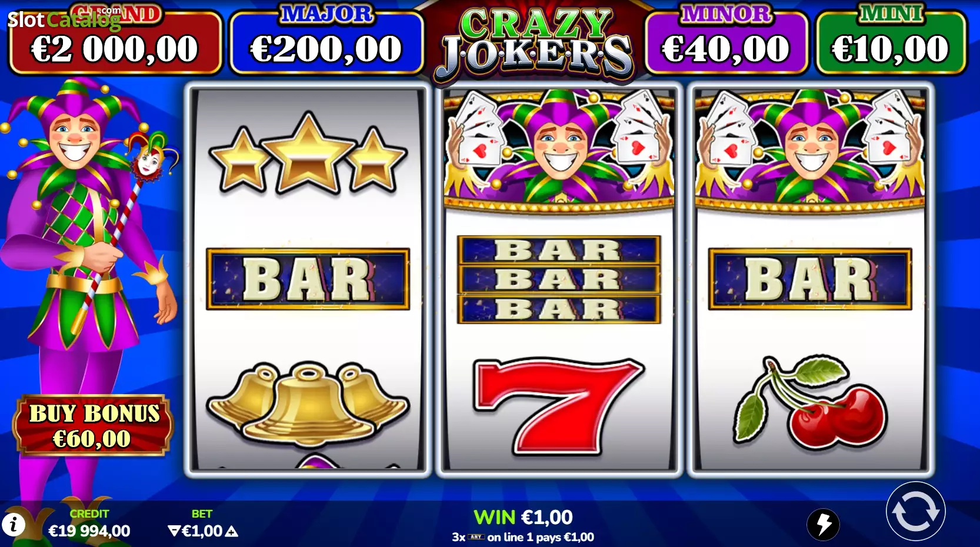Select the single BAR on first reel
The image size is (980, 547).
(x=308, y=279)
